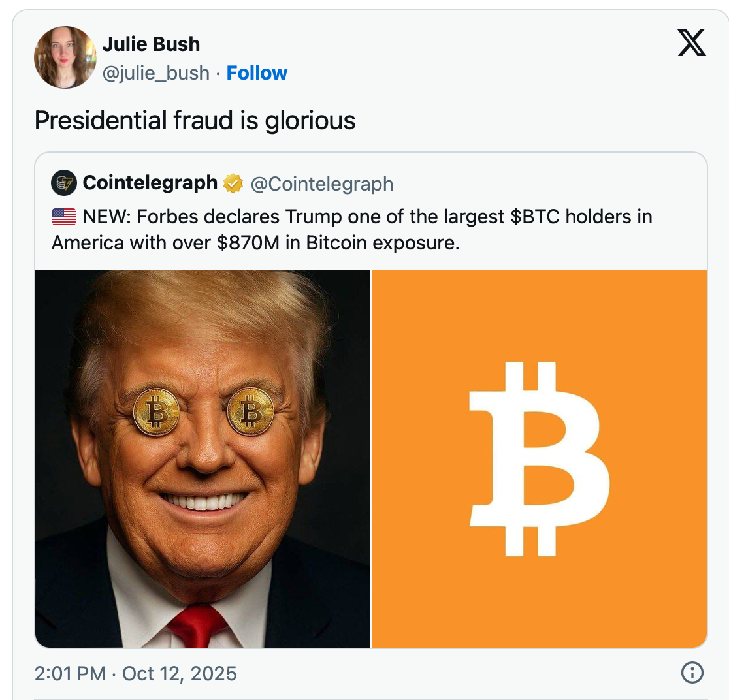The image size is (729, 700).
Task: Open the info icon beside the timestamp
Action: pyautogui.click(x=692, y=673)
